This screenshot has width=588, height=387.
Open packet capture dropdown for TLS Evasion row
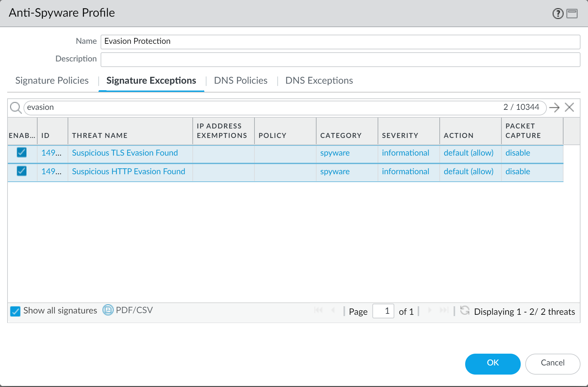518,153
